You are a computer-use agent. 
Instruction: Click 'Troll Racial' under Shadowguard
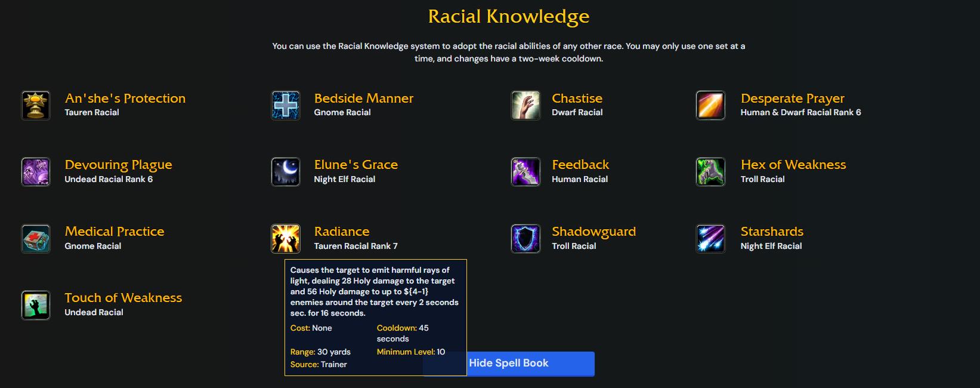pos(574,246)
